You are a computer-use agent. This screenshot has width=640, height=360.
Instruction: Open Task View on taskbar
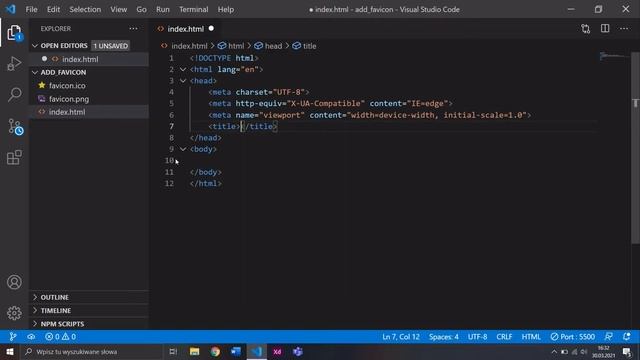coord(173,351)
